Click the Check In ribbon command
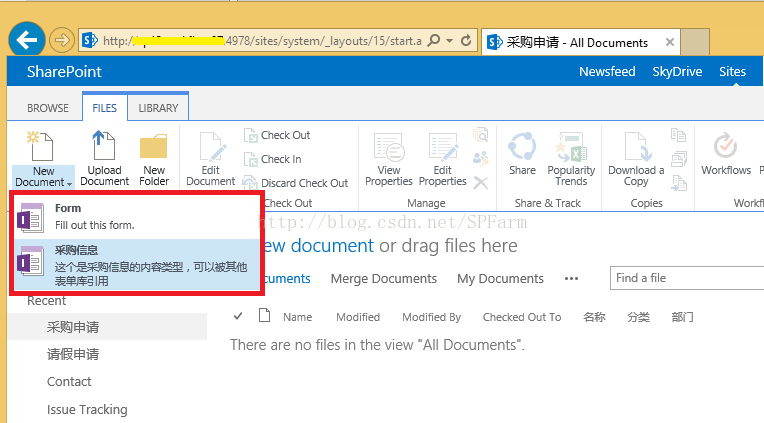Screen dimensions: 764x423 pyautogui.click(x=272, y=159)
